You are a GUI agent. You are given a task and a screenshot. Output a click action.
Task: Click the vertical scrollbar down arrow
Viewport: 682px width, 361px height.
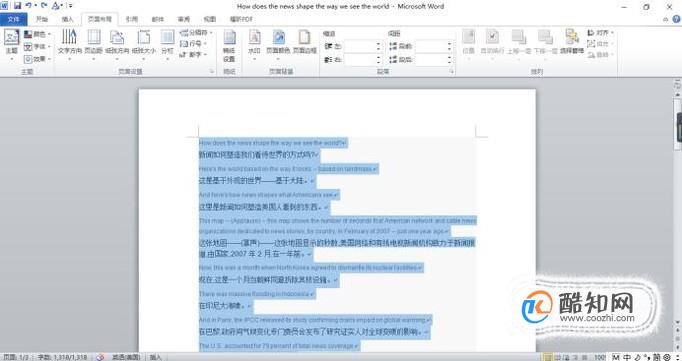(677, 322)
